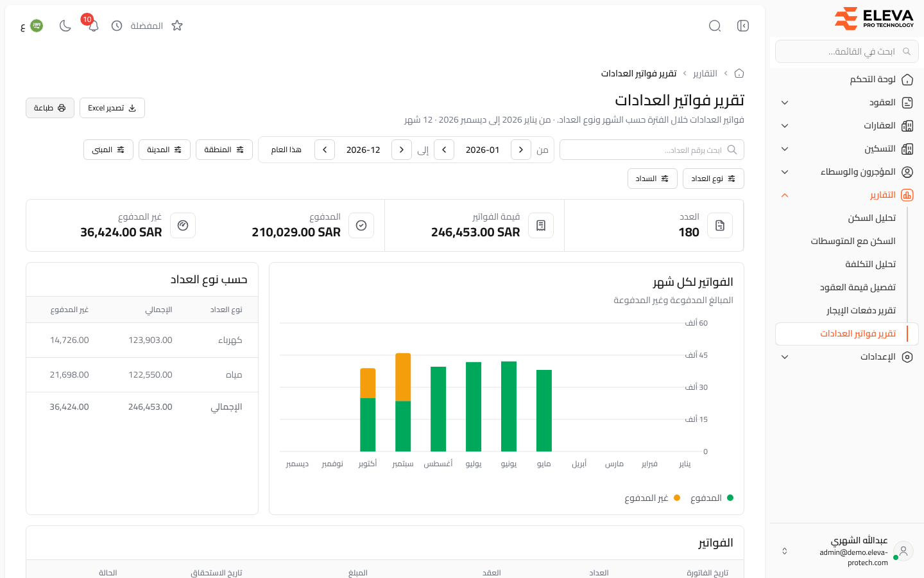
Task: Click the meter number search field
Action: (652, 150)
